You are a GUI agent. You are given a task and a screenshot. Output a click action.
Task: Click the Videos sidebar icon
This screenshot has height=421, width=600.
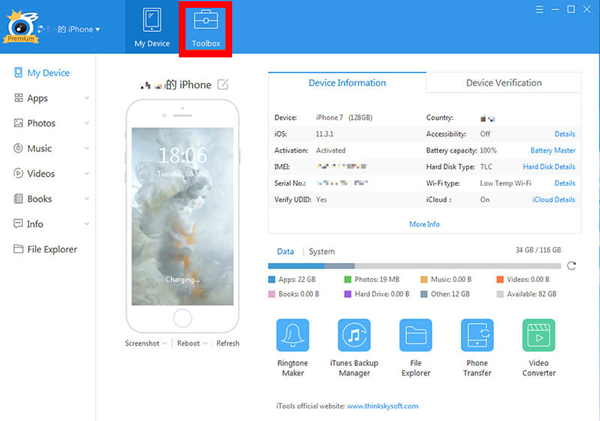pos(18,173)
